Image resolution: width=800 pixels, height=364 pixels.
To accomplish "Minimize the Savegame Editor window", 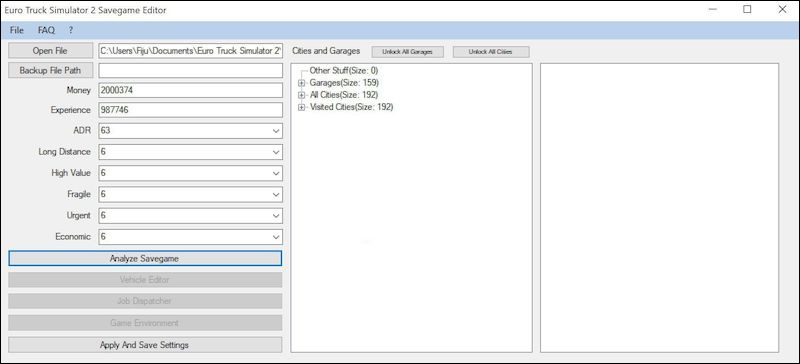I will pos(713,10).
